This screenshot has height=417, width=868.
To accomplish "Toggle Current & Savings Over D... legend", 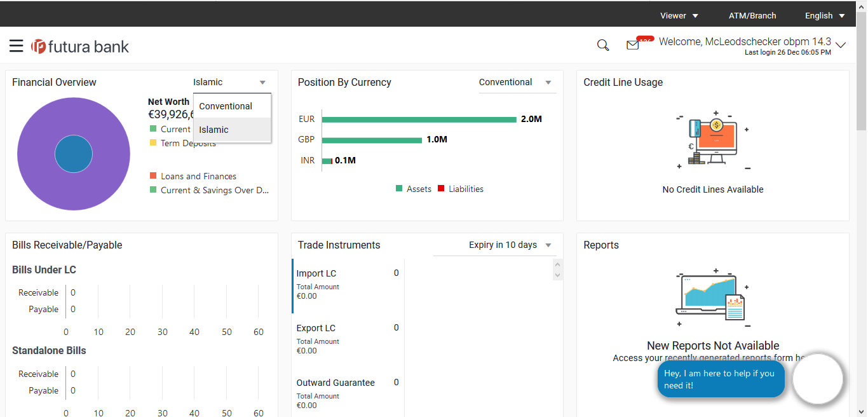I will coord(209,190).
